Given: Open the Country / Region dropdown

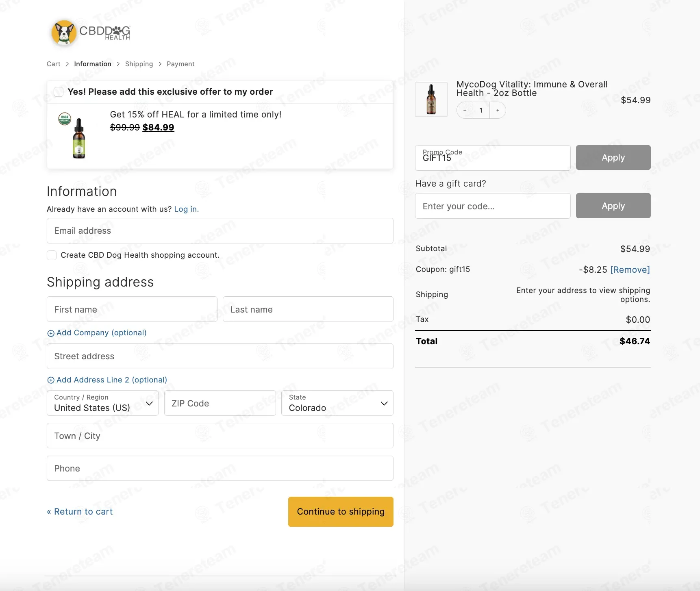Looking at the screenshot, I should 102,403.
